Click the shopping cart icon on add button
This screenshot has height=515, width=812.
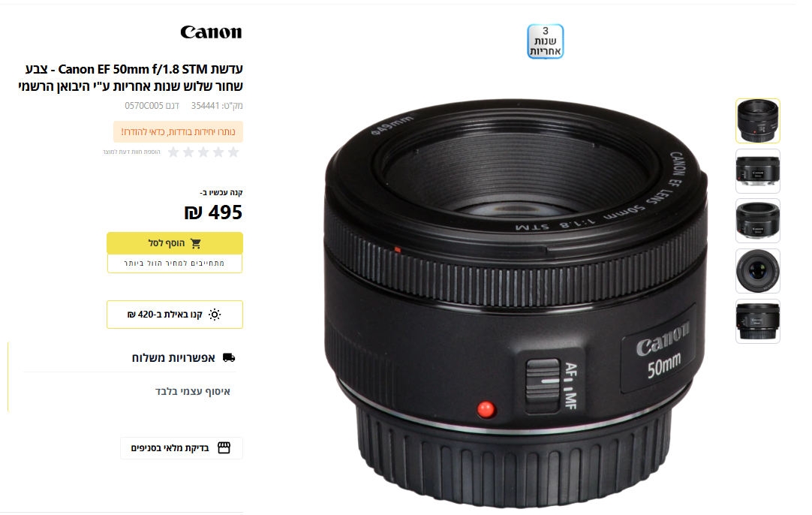(x=196, y=243)
